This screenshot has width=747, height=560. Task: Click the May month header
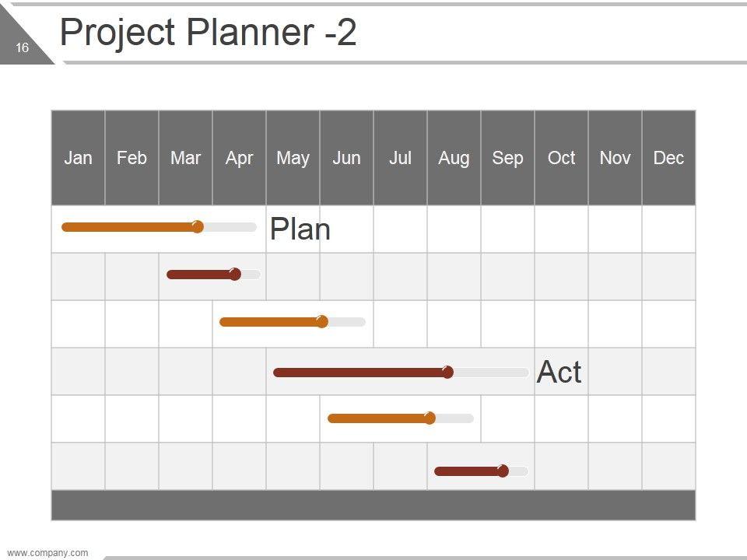tap(293, 158)
